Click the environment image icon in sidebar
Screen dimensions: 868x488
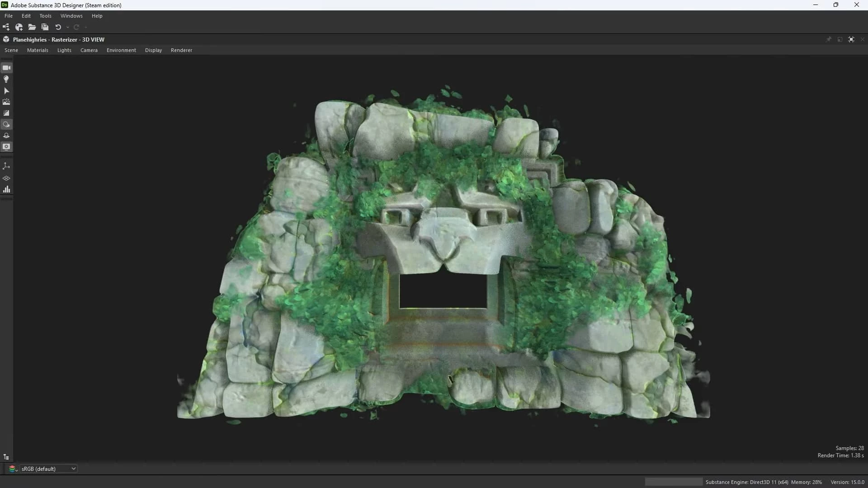6,102
